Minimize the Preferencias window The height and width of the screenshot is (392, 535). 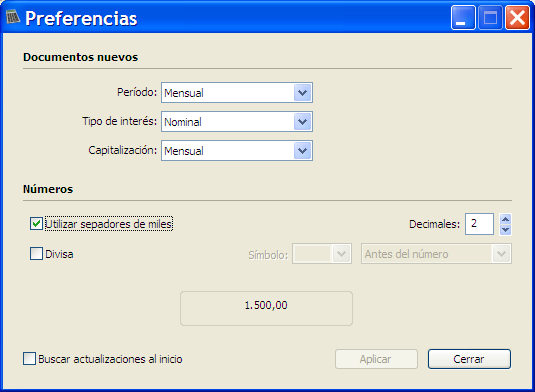coord(463,18)
